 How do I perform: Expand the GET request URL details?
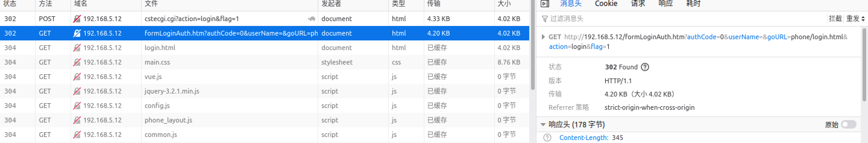[543, 37]
